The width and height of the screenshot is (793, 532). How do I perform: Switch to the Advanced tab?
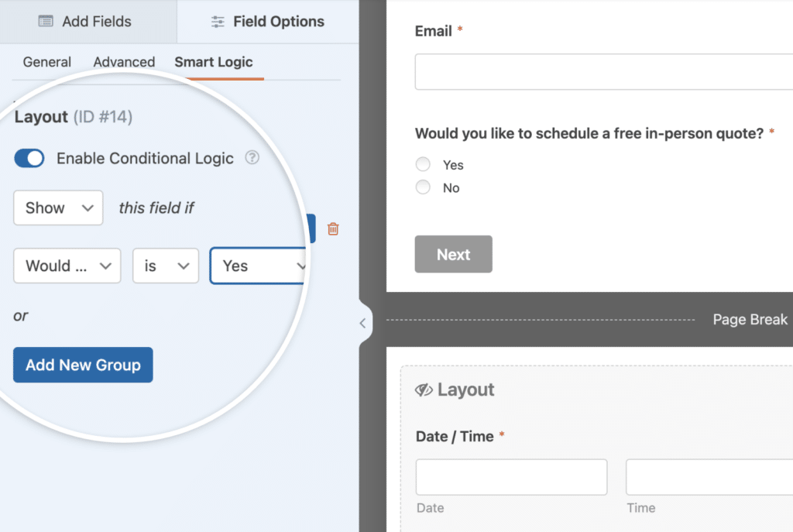point(124,62)
